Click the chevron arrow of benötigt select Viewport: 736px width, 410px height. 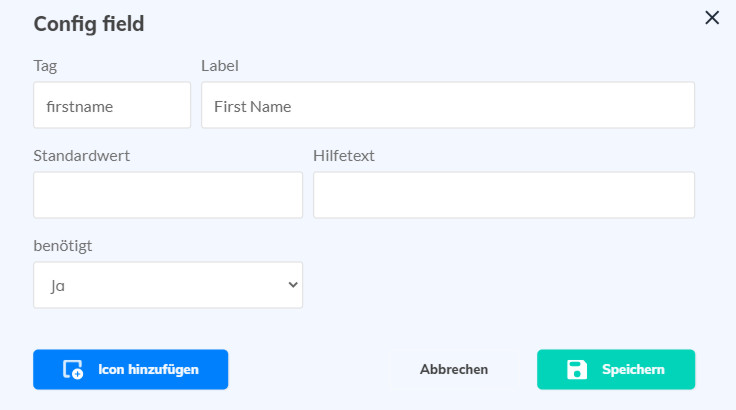click(x=293, y=285)
